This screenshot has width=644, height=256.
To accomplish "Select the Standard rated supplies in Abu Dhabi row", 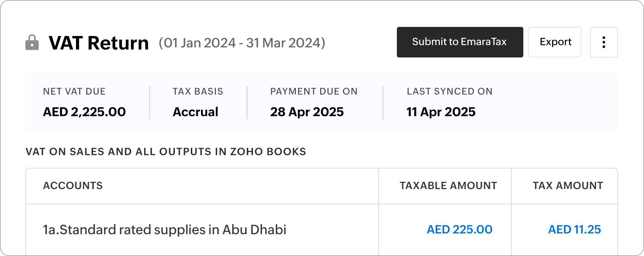I will 165,230.
